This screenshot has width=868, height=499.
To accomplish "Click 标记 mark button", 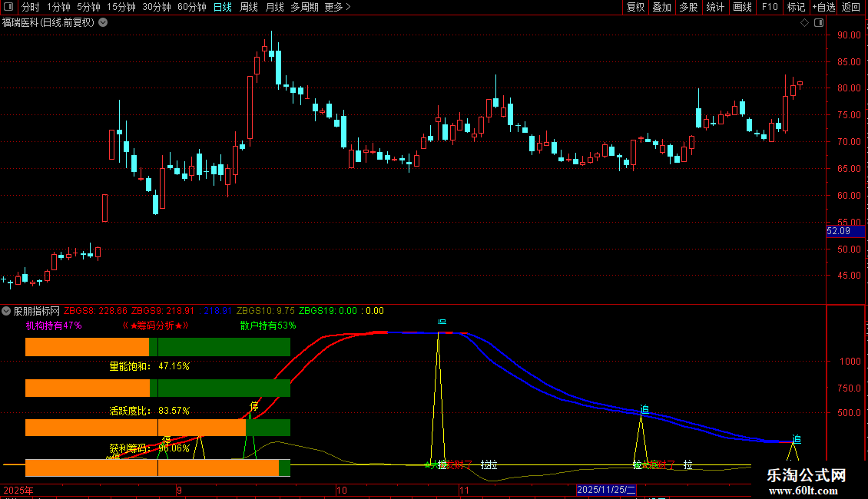I will click(x=796, y=7).
